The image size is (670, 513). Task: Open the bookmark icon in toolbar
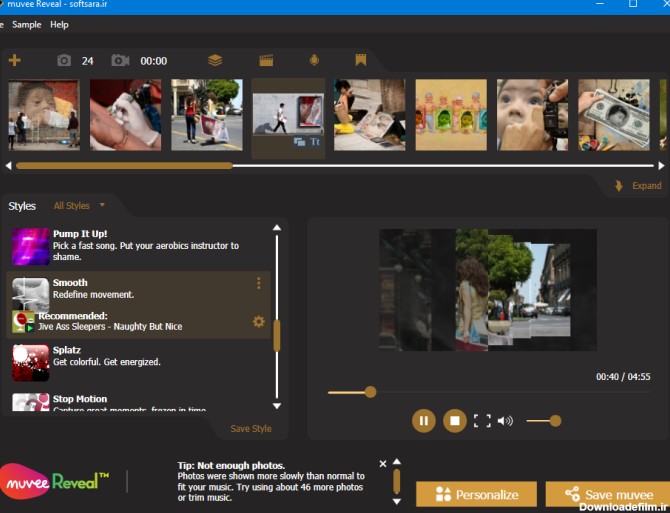pos(361,60)
